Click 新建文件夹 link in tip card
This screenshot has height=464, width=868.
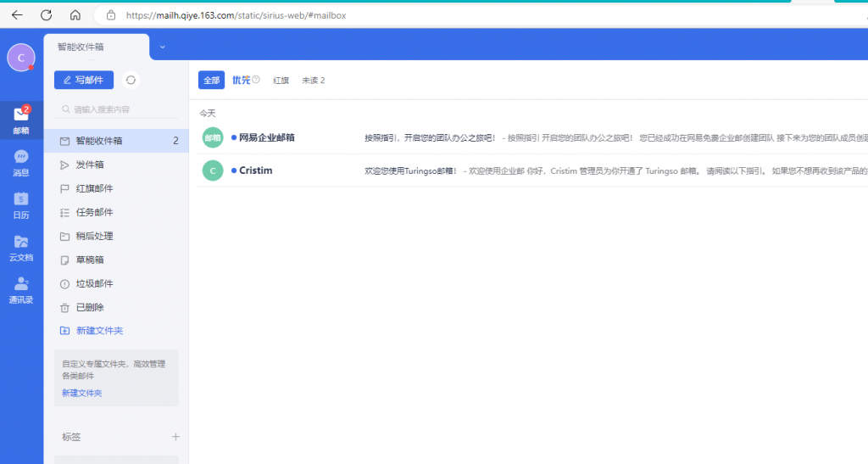point(82,393)
